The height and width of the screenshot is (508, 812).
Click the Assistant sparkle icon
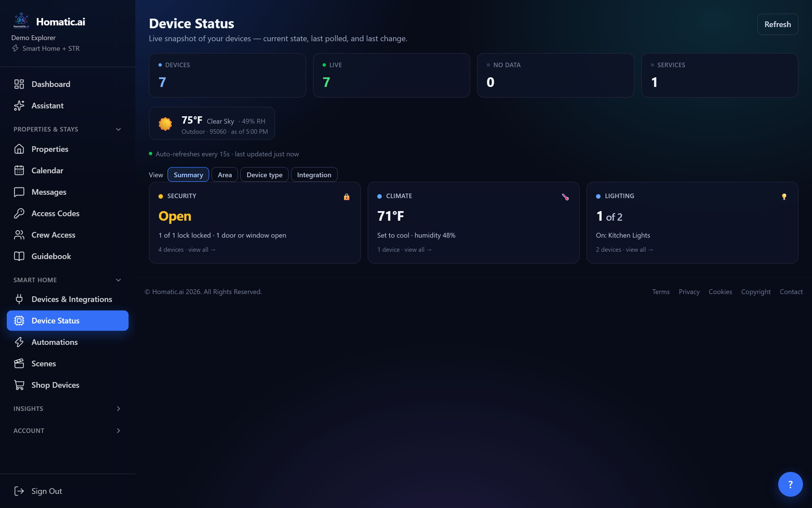click(x=19, y=106)
